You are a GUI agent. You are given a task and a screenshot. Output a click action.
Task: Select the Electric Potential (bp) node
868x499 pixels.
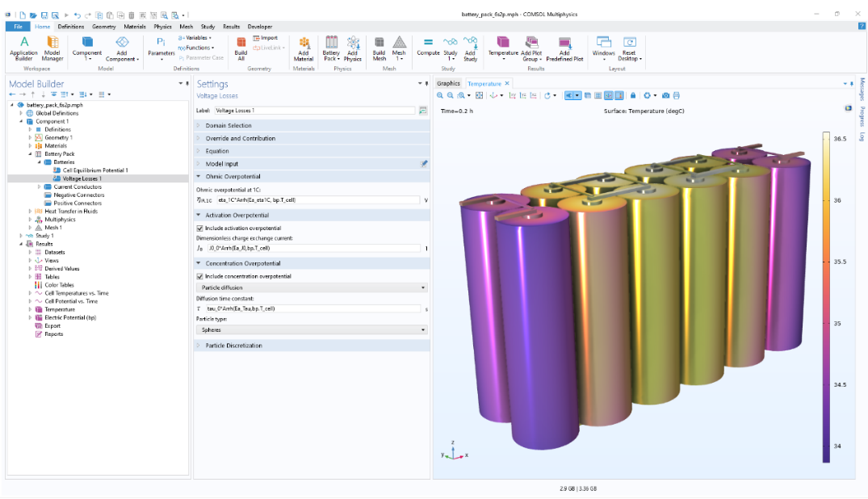(70, 318)
